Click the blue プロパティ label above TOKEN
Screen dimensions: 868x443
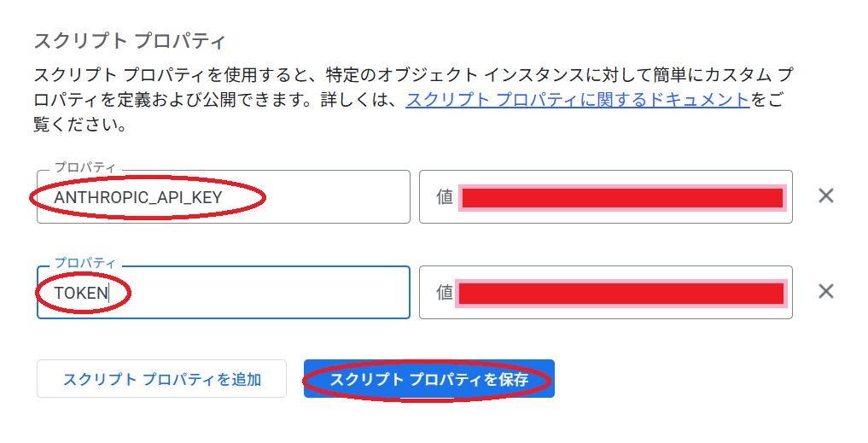[84, 263]
